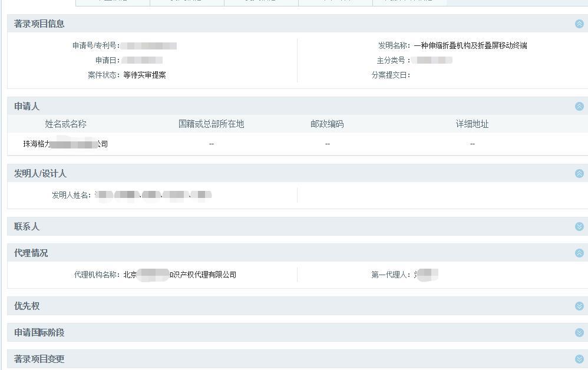Collapse the 申请人 section arrow icon
The width and height of the screenshot is (588, 370).
pyautogui.click(x=579, y=107)
